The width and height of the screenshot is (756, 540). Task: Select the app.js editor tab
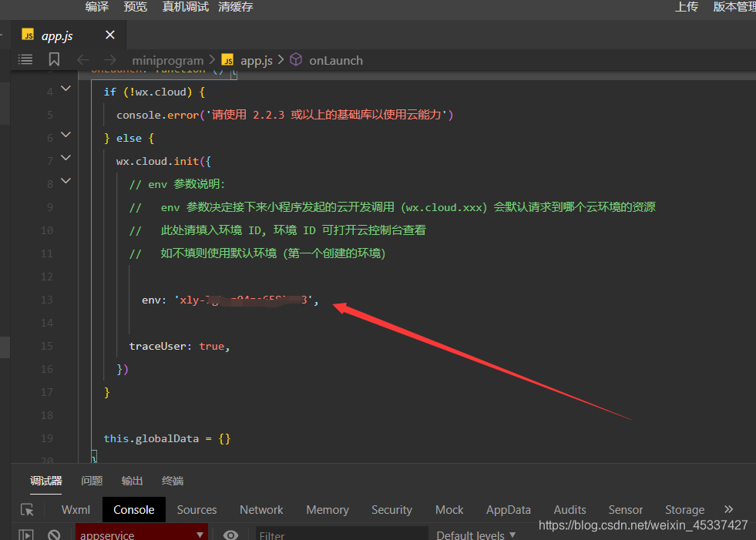[69, 35]
